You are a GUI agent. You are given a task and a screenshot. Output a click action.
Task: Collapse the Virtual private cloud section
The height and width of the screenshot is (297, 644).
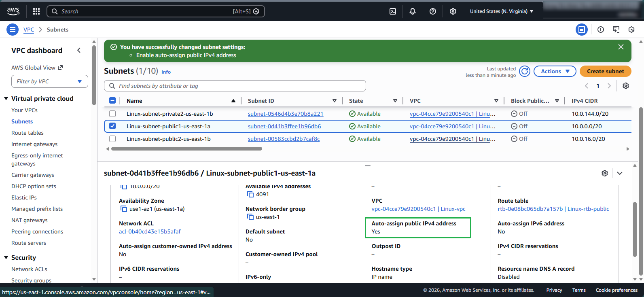[6, 98]
